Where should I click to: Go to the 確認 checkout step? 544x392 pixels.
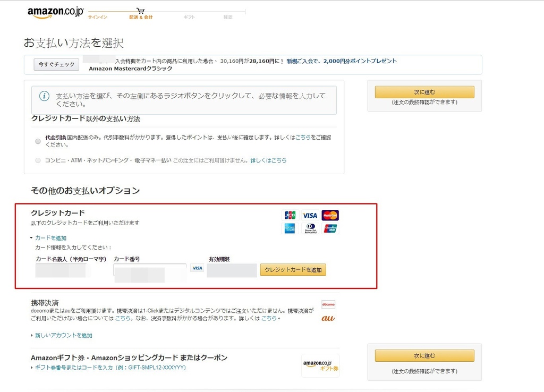[228, 17]
